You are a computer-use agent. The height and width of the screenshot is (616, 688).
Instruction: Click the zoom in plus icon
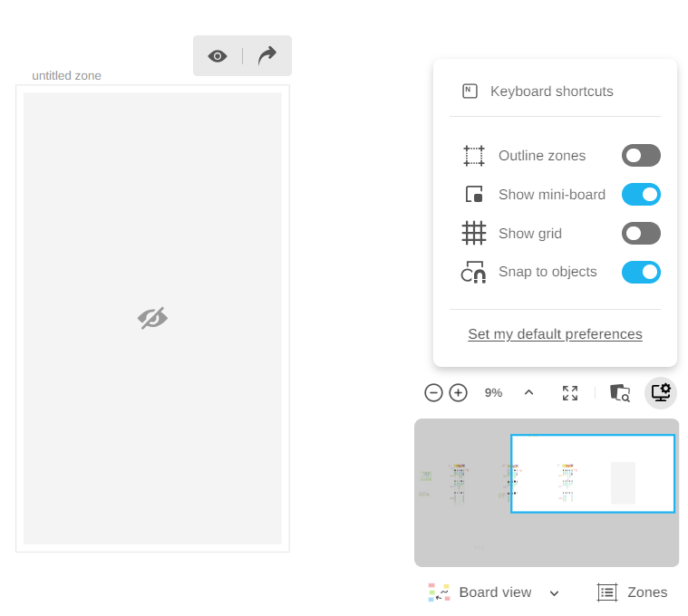[x=459, y=393]
